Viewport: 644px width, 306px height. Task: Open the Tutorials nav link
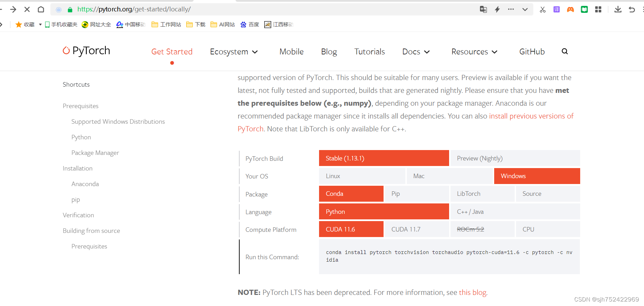coord(369,52)
